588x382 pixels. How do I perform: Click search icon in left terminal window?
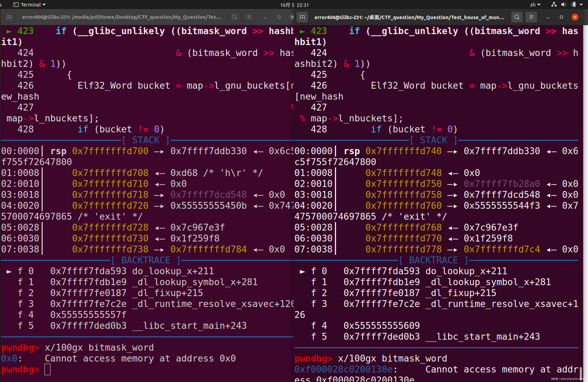pyautogui.click(x=234, y=17)
